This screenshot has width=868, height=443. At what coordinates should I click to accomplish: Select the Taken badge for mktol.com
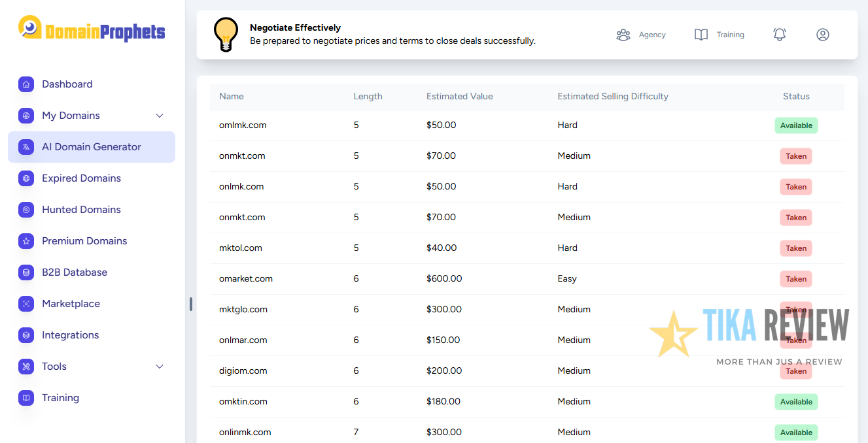click(795, 248)
